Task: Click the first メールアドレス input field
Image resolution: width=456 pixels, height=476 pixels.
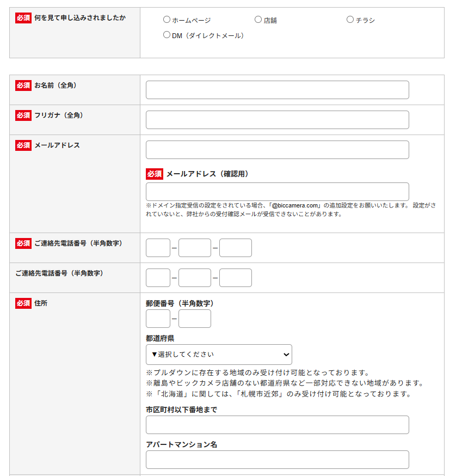Action: click(277, 150)
